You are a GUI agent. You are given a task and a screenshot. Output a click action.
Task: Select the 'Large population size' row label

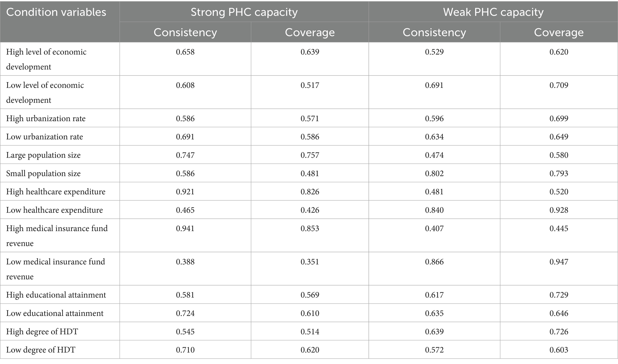(43, 155)
